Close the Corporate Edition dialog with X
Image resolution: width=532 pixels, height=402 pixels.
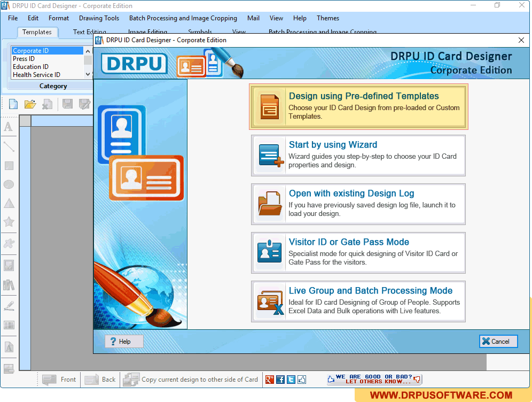tap(521, 40)
